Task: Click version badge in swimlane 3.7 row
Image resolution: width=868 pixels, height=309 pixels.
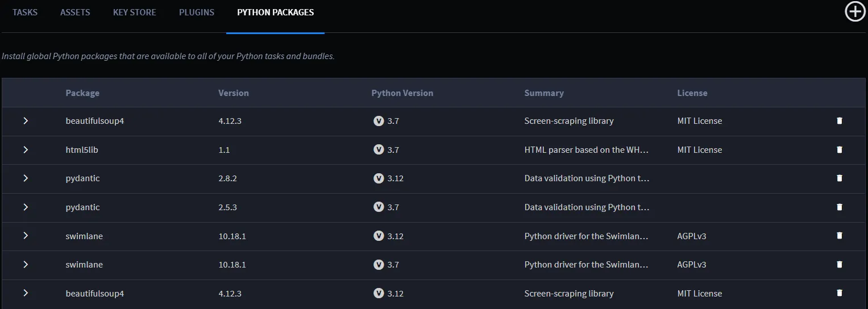Action: [x=379, y=265]
